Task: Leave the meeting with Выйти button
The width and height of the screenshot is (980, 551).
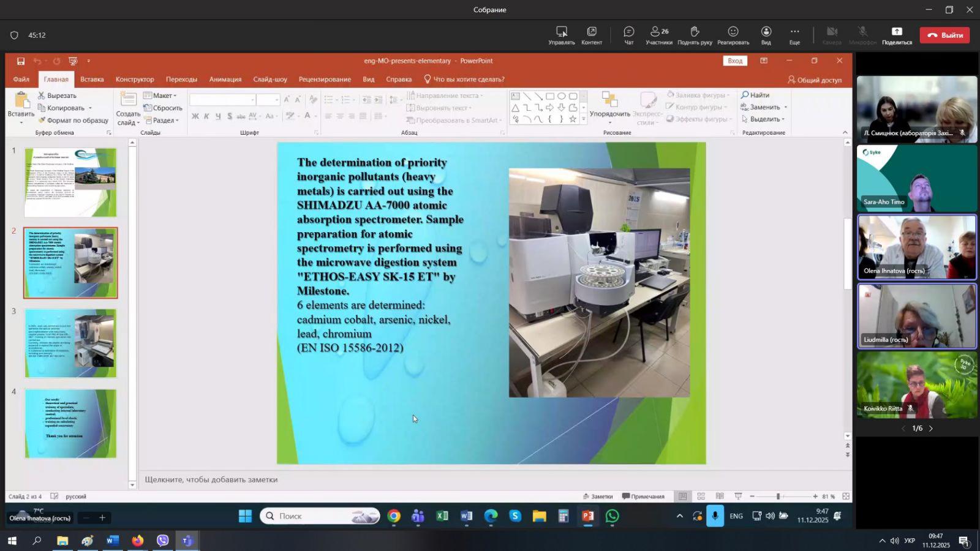Action: (x=944, y=36)
